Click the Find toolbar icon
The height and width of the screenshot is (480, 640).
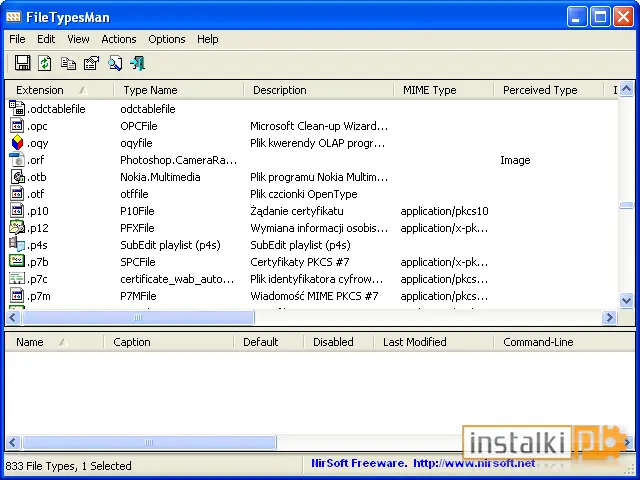coord(115,63)
